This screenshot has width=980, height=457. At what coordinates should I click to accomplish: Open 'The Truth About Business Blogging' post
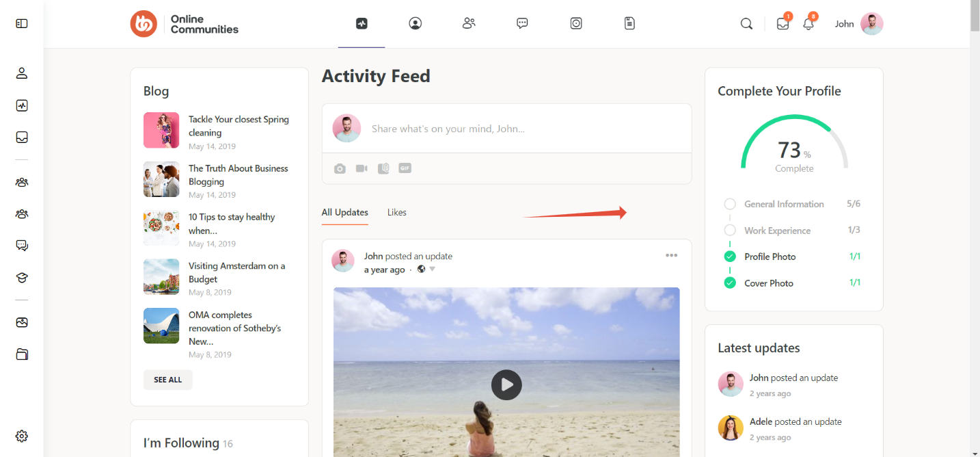[x=238, y=175]
